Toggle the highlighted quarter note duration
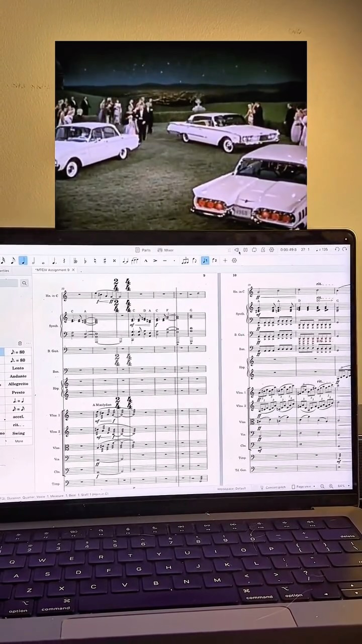The width and height of the screenshot is (362, 644). 23,260
